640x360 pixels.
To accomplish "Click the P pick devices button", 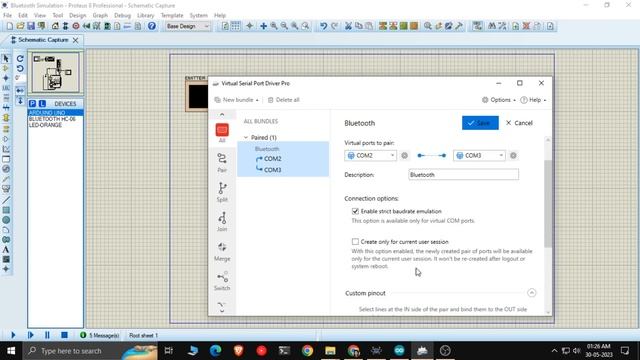I will coord(32,104).
